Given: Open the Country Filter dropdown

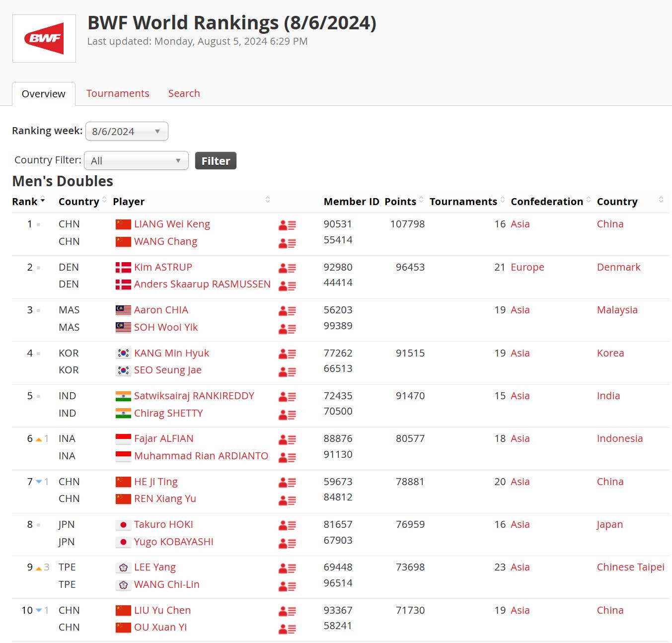Looking at the screenshot, I should pyautogui.click(x=136, y=160).
